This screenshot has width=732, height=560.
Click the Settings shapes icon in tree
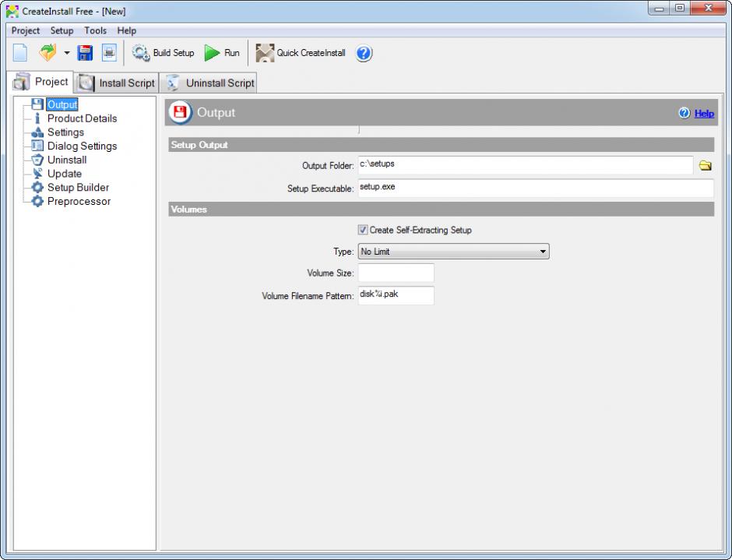tap(37, 132)
